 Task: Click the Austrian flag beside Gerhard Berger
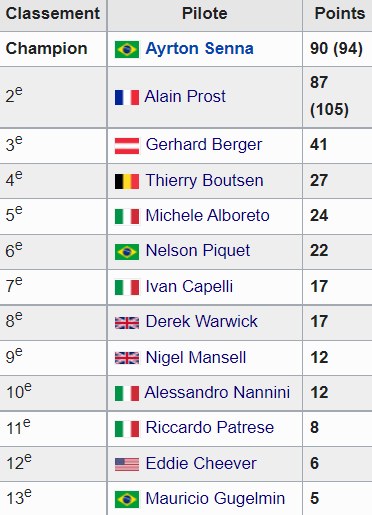[x=127, y=146]
